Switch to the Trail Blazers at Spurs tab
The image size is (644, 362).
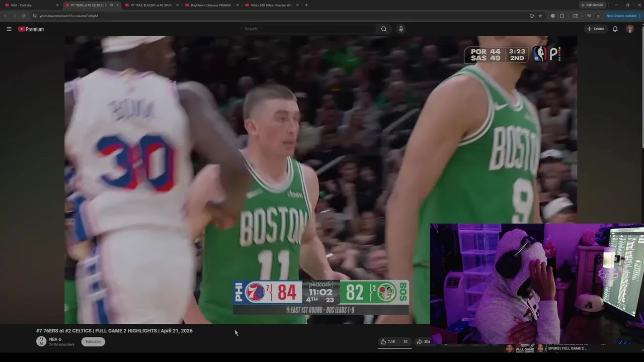(151, 5)
